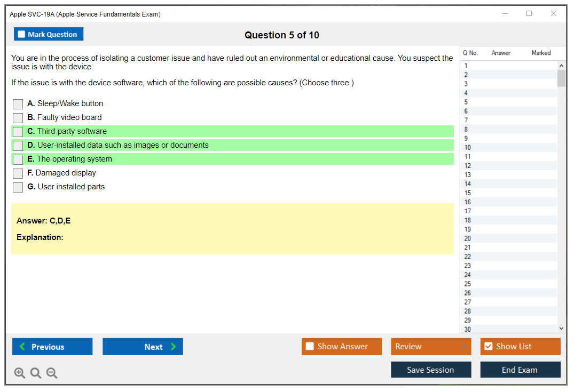Uncheck the Show List checkbox
The image size is (574, 392).
tap(488, 347)
